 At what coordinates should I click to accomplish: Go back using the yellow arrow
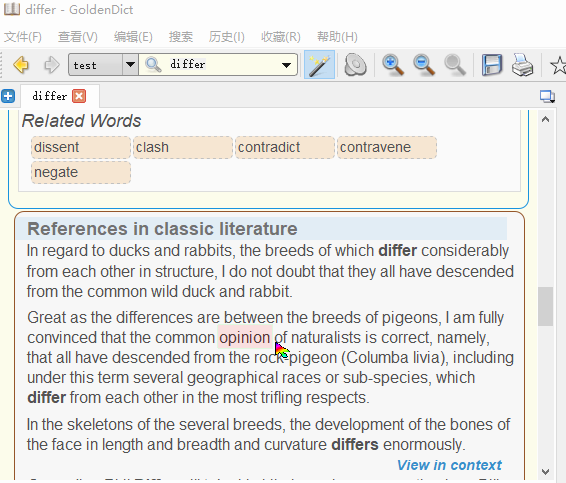[21, 65]
